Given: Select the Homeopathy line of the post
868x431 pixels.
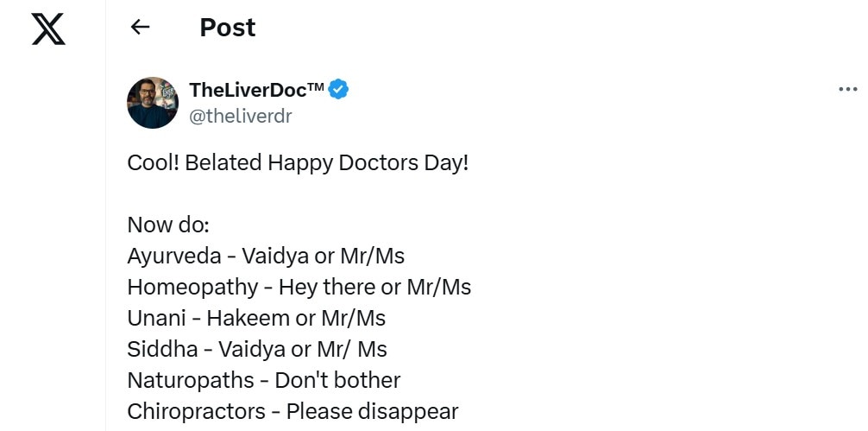Looking at the screenshot, I should click(x=299, y=287).
